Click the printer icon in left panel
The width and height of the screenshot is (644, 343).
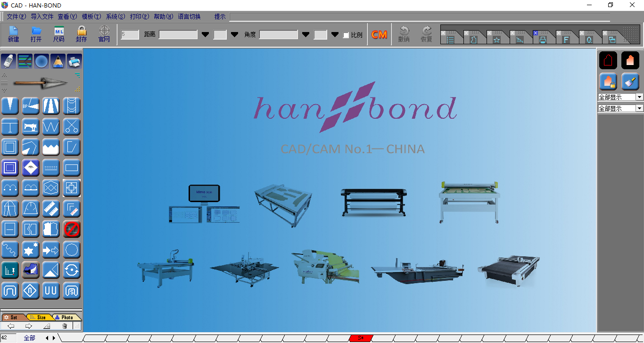point(74,61)
